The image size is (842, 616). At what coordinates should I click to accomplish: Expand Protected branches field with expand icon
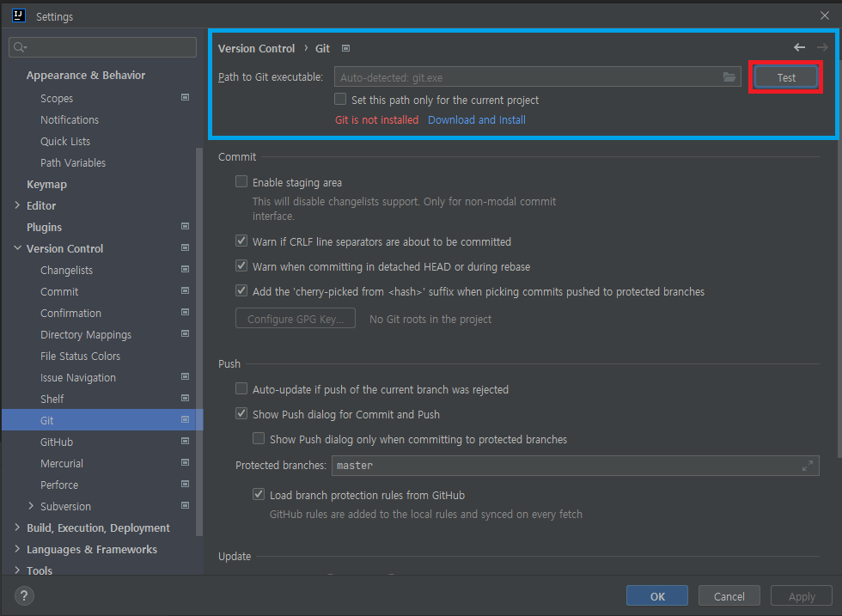pos(807,466)
